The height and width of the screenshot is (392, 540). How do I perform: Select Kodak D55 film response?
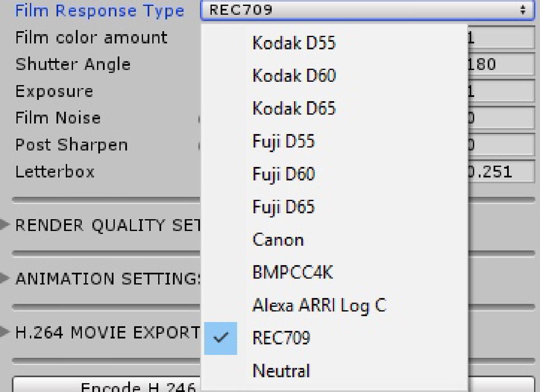[x=335, y=43]
